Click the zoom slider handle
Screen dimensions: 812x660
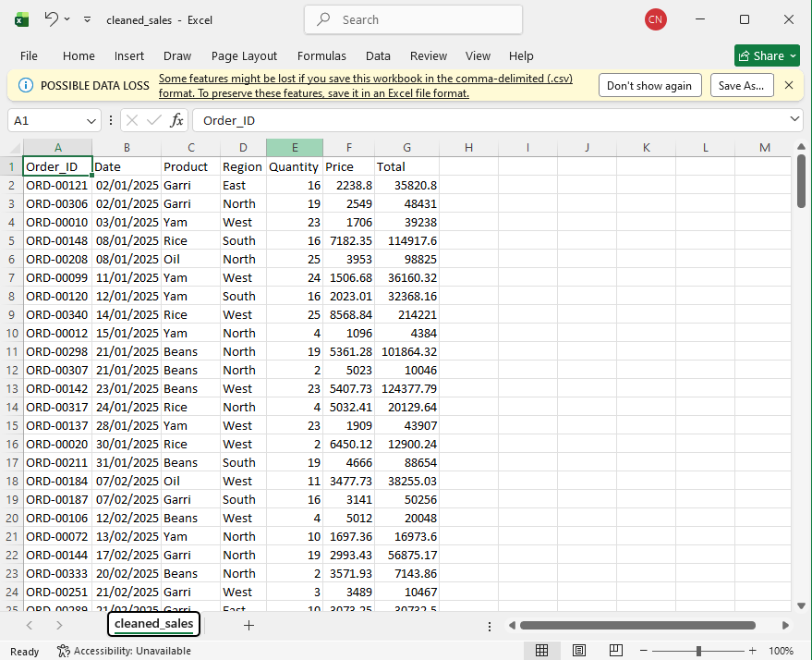(x=698, y=651)
